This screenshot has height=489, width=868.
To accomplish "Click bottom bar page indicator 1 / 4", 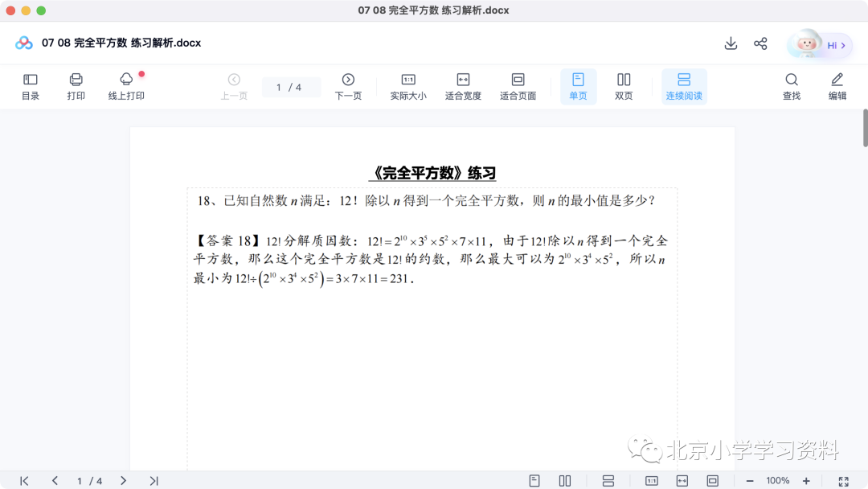I will pos(89,481).
